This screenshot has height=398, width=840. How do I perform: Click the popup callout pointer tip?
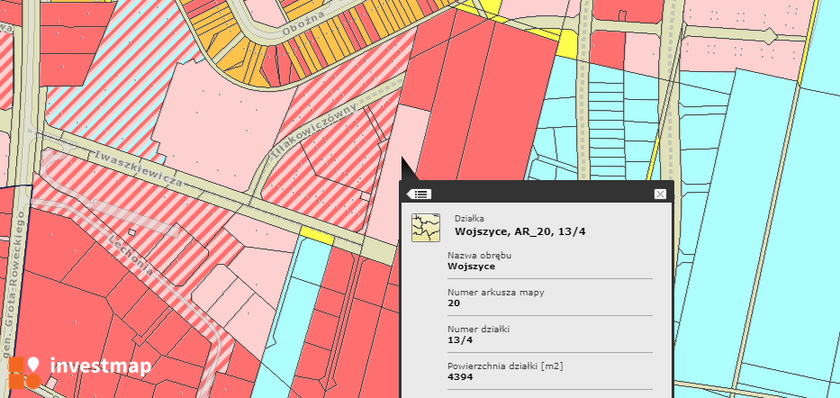coord(403,159)
